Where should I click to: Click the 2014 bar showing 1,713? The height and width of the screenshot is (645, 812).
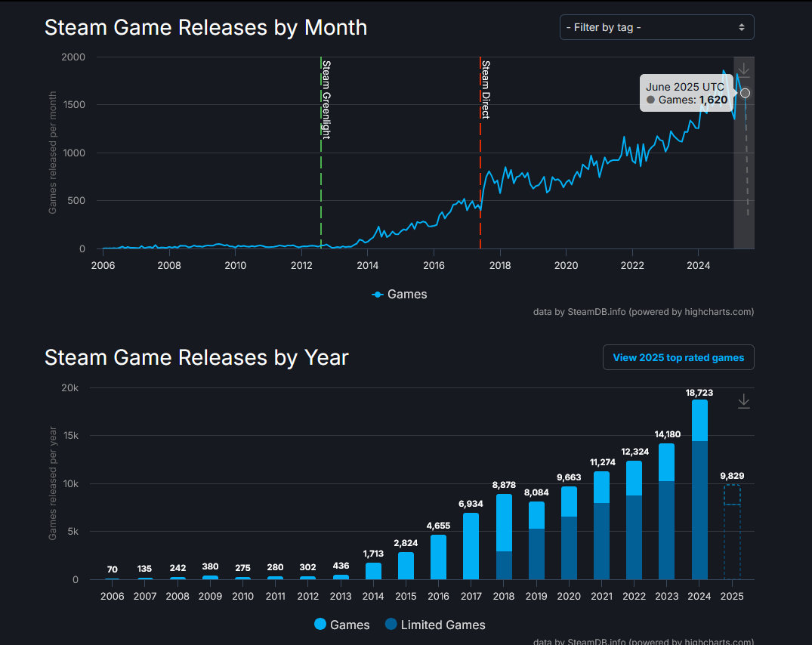373,571
